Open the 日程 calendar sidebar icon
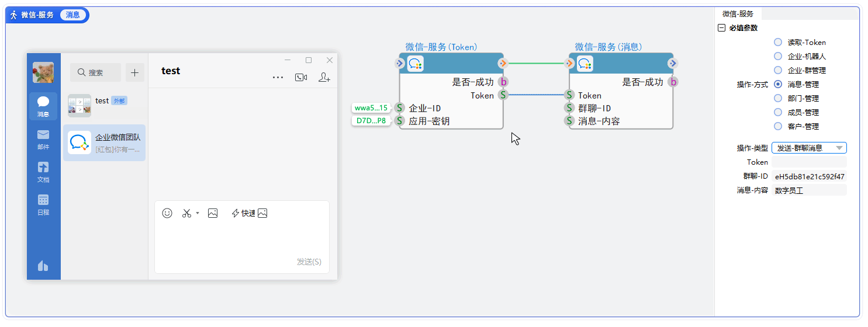Image resolution: width=868 pixels, height=327 pixels. (x=43, y=204)
